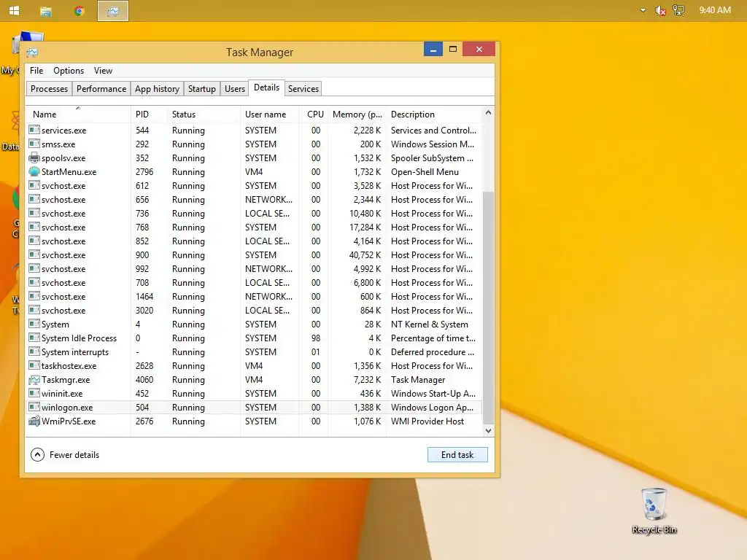Select the Task Manager taskbar button
The width and height of the screenshot is (747, 560).
click(x=113, y=11)
